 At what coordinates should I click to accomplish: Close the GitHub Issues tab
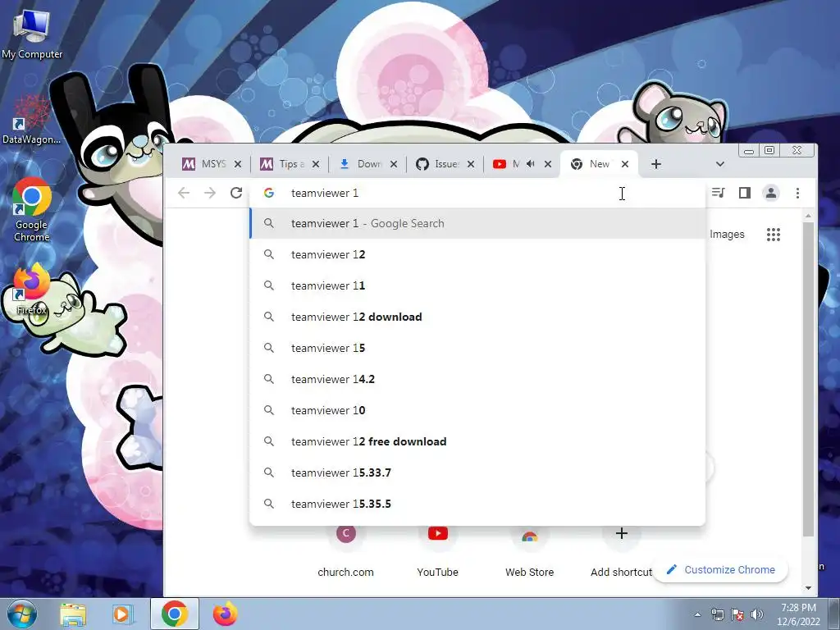(x=471, y=164)
